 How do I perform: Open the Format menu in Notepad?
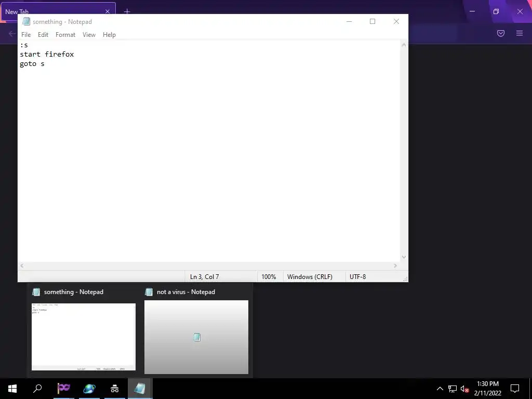point(65,35)
